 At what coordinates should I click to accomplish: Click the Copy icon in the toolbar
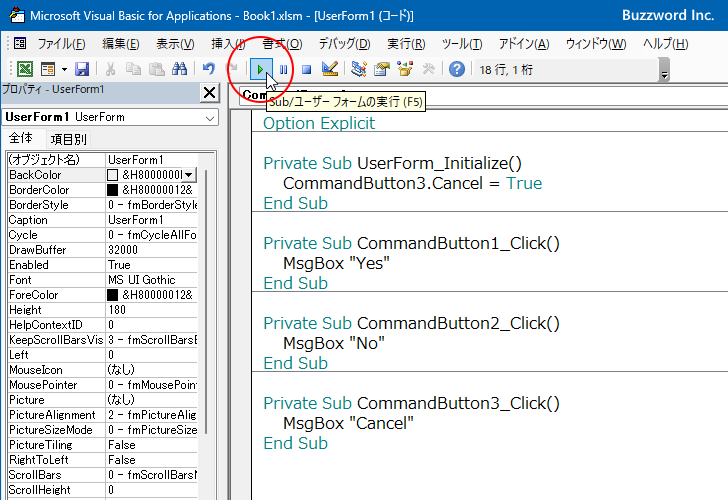tap(134, 69)
